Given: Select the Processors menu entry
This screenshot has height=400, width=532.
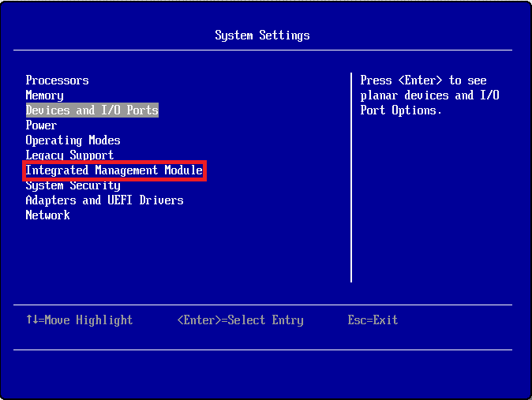Looking at the screenshot, I should click(57, 80).
